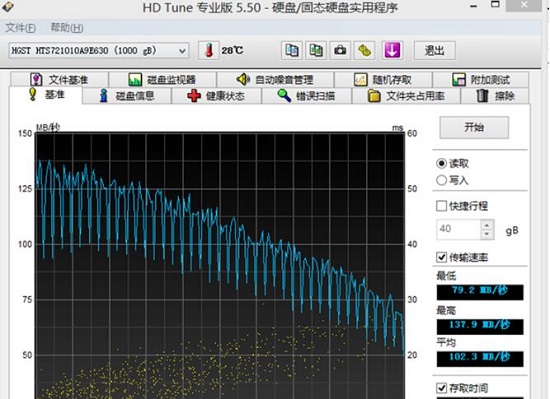550x399 pixels.
Task: Increase short stroke value with up arrow
Action: pyautogui.click(x=487, y=225)
